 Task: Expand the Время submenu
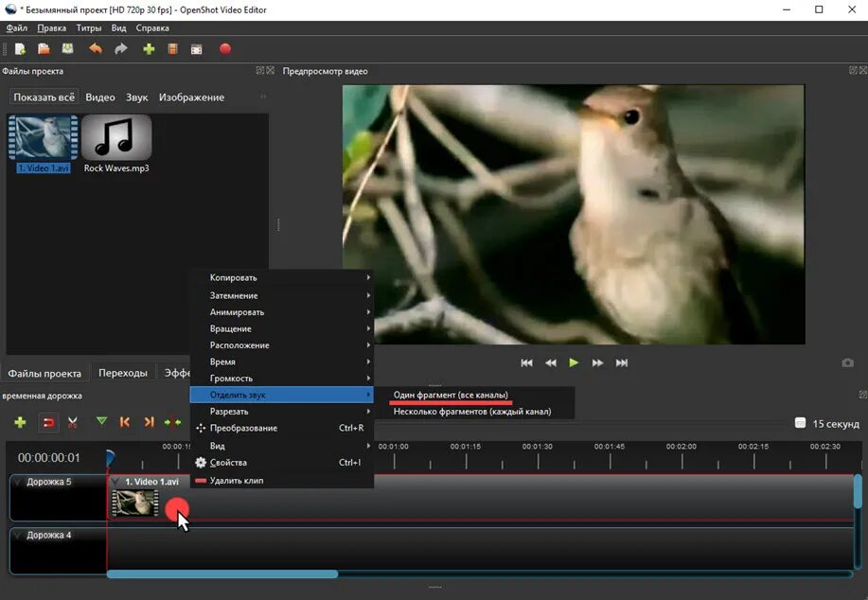[282, 362]
